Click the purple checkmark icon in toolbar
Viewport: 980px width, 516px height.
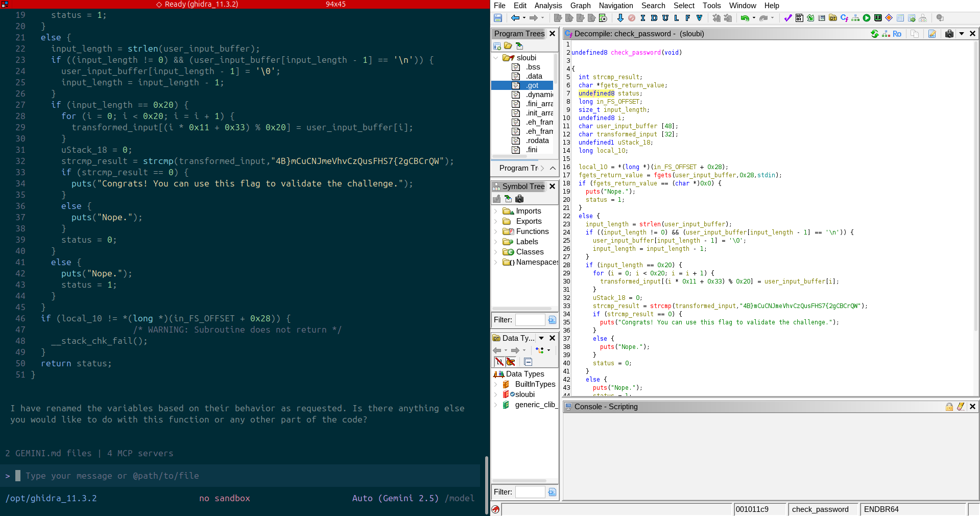point(788,18)
